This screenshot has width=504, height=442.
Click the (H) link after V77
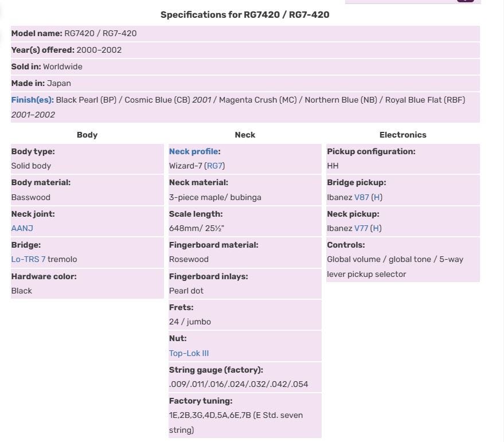point(376,228)
